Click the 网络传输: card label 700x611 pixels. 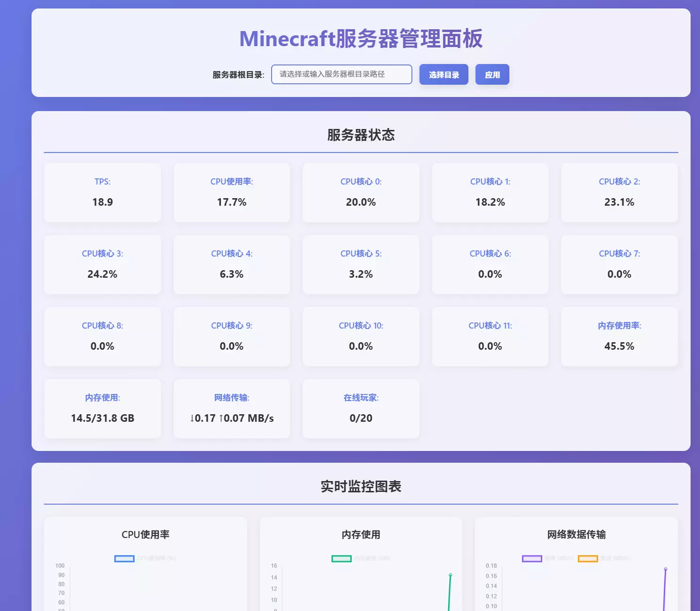(x=232, y=398)
